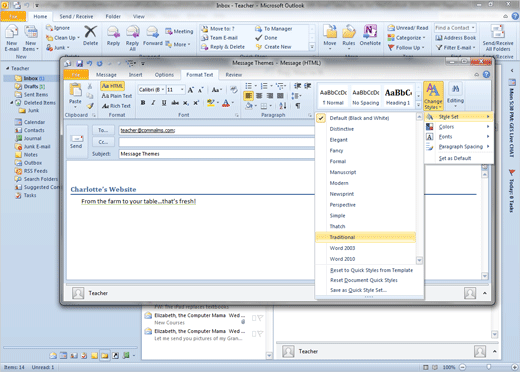Toggle the Subscript formatting button
The image size is (520, 372).
pyautogui.click(x=186, y=103)
